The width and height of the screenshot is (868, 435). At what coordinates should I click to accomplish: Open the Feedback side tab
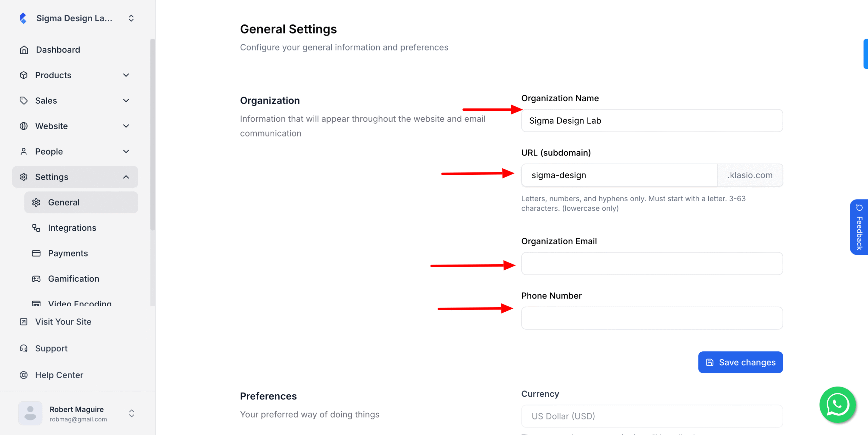[859, 227]
